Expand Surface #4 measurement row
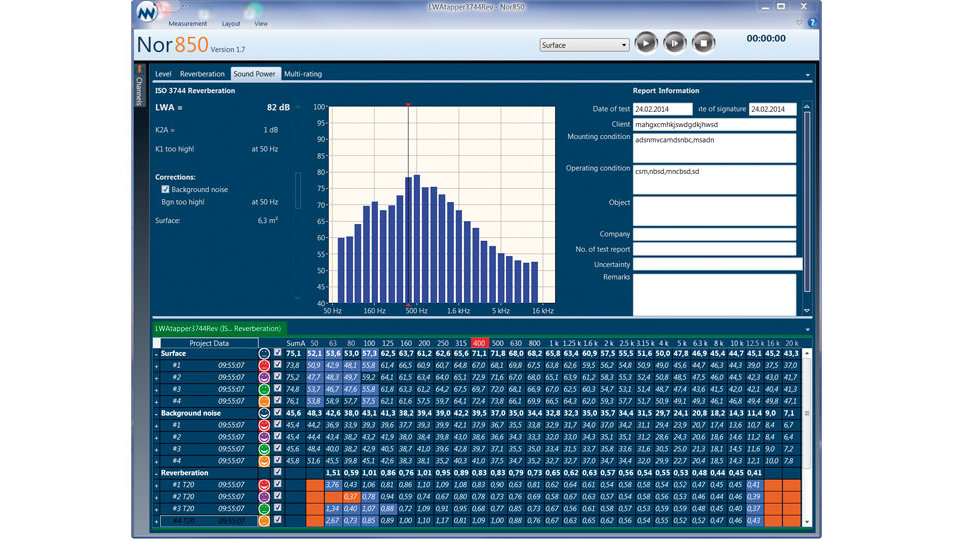This screenshot has width=960, height=540. pos(156,402)
